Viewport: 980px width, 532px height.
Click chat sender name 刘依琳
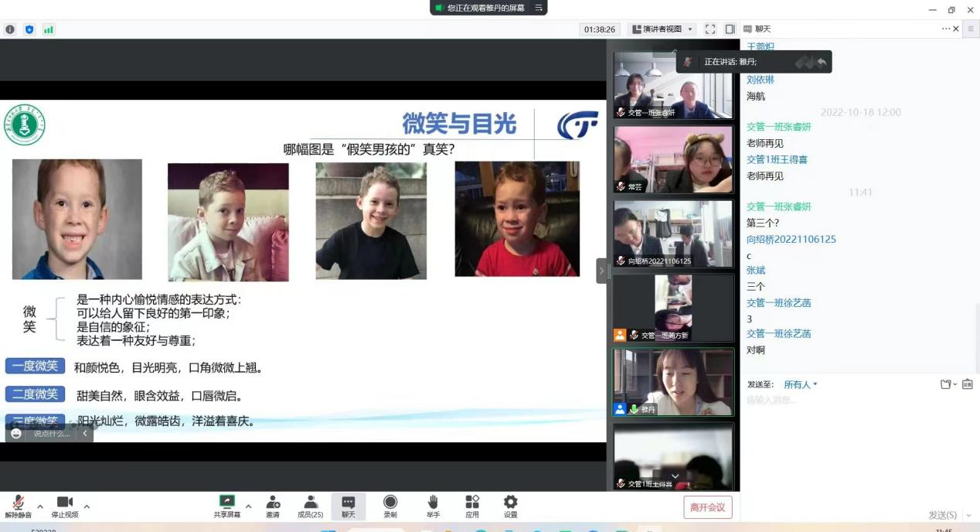[x=761, y=80]
